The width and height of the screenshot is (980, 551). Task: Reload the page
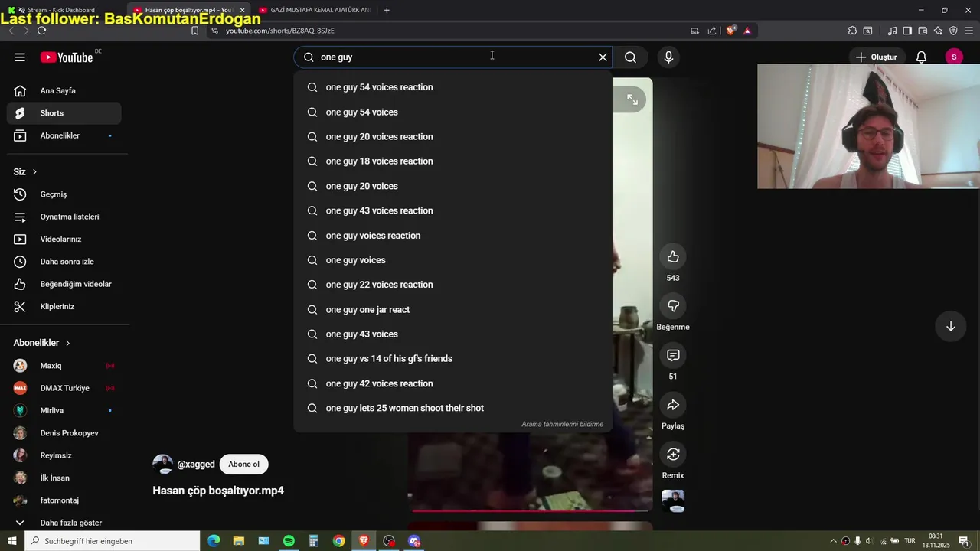(41, 31)
